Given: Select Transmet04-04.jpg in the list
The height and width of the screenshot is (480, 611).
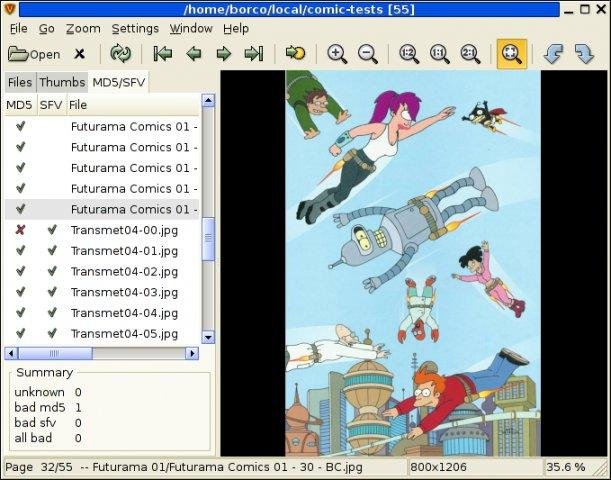Looking at the screenshot, I should [x=102, y=313].
